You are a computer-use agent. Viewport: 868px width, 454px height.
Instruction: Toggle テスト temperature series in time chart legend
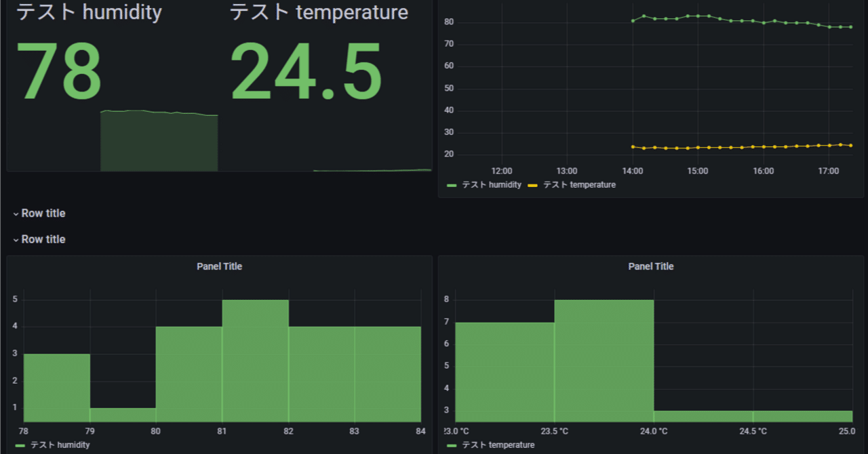coord(579,184)
